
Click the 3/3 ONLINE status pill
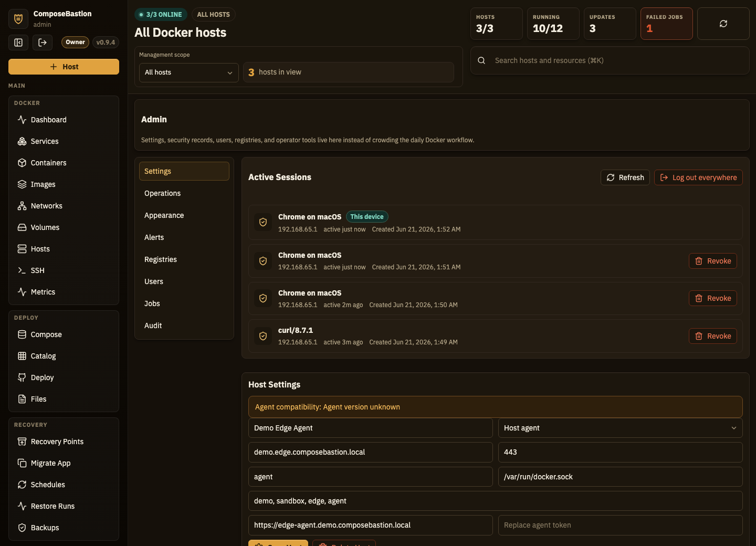(161, 15)
